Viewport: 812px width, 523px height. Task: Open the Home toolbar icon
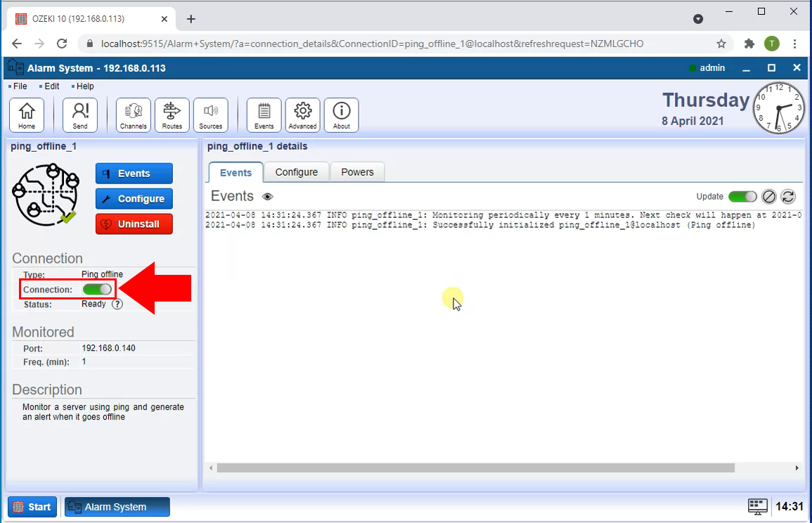[27, 115]
